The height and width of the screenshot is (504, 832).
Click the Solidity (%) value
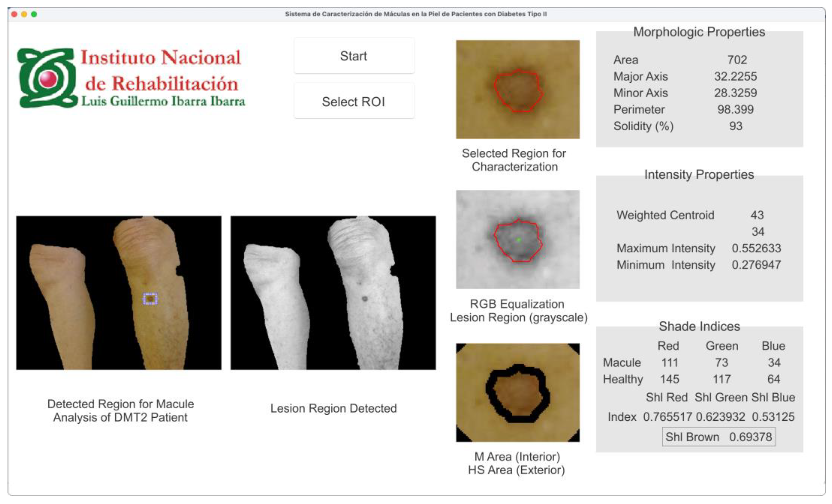click(x=736, y=126)
